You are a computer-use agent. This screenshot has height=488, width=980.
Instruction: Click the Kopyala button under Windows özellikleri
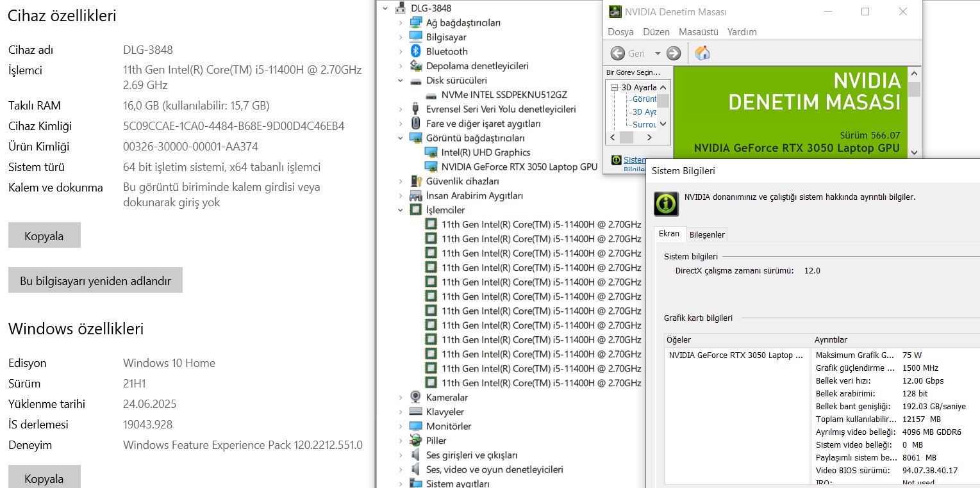click(x=44, y=477)
